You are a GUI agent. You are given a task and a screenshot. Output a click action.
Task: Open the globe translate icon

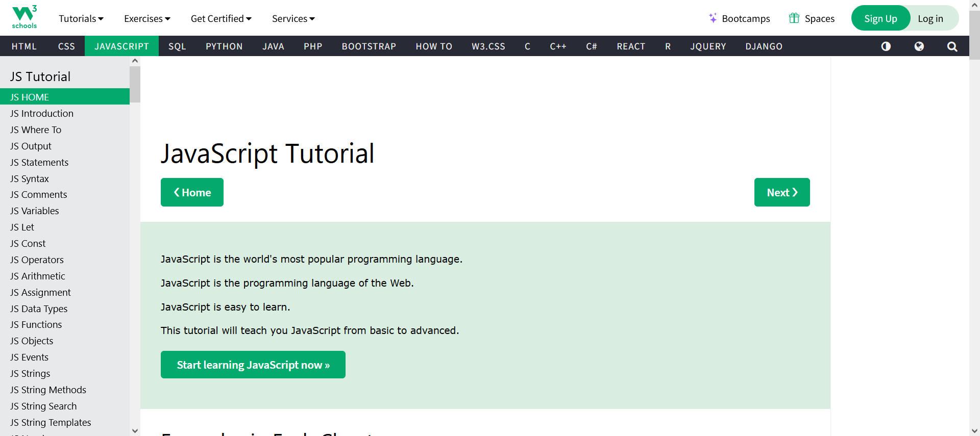pos(919,46)
